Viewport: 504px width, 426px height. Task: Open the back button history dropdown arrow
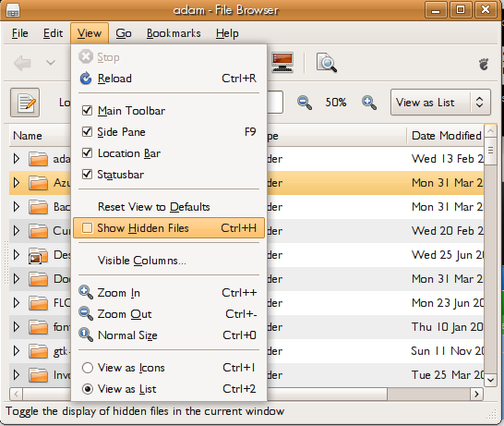pos(51,63)
